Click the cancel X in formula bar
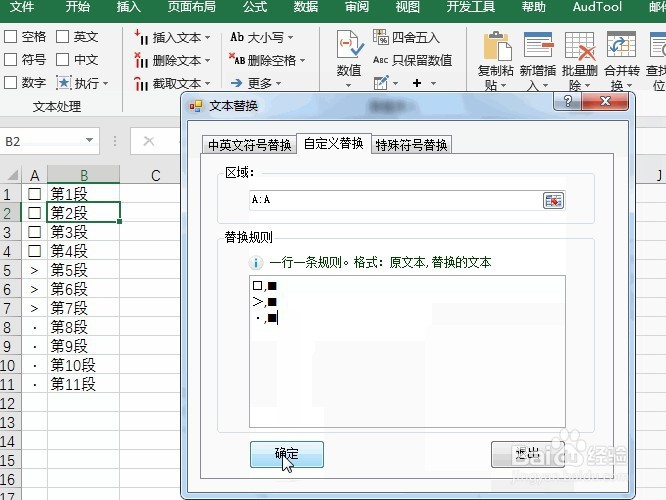The width and height of the screenshot is (666, 500). point(149,141)
